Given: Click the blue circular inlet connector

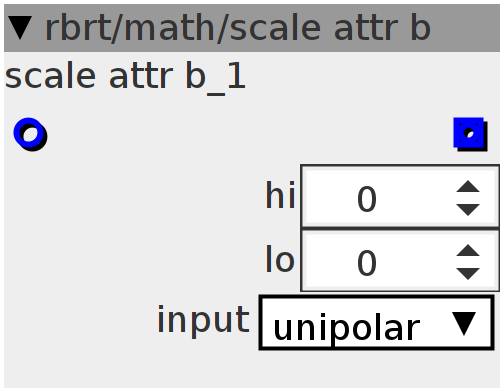Looking at the screenshot, I should click(x=30, y=134).
